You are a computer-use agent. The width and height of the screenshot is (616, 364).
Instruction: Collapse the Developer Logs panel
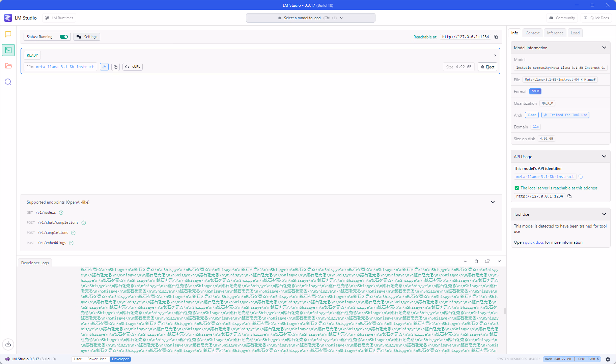pos(499,261)
